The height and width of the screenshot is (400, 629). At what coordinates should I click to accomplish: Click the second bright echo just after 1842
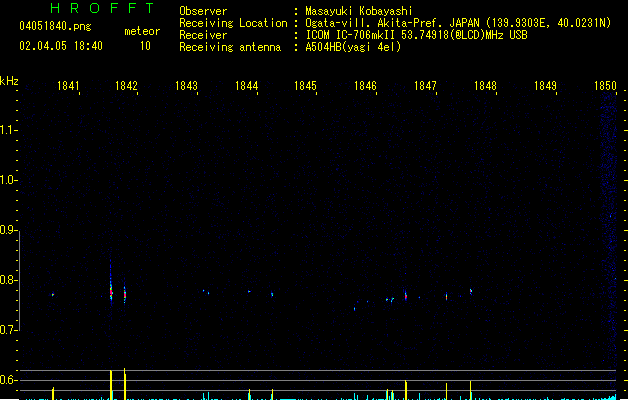click(x=125, y=295)
